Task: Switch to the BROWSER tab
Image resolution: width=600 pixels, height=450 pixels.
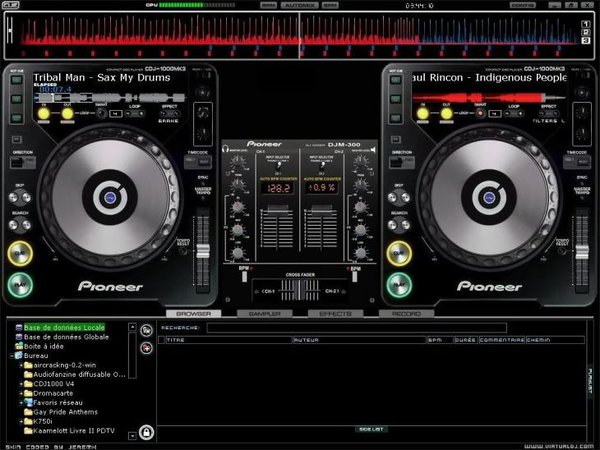Action: tap(194, 313)
